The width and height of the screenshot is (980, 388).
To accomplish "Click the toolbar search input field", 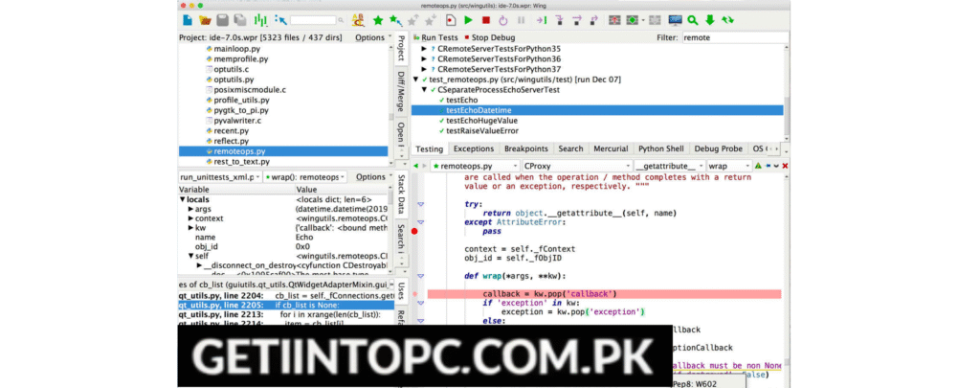I will 313,21.
